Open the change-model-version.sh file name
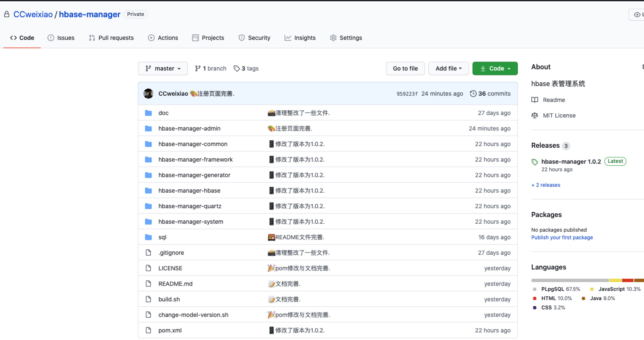Viewport: 644px width, 340px height. [x=193, y=315]
